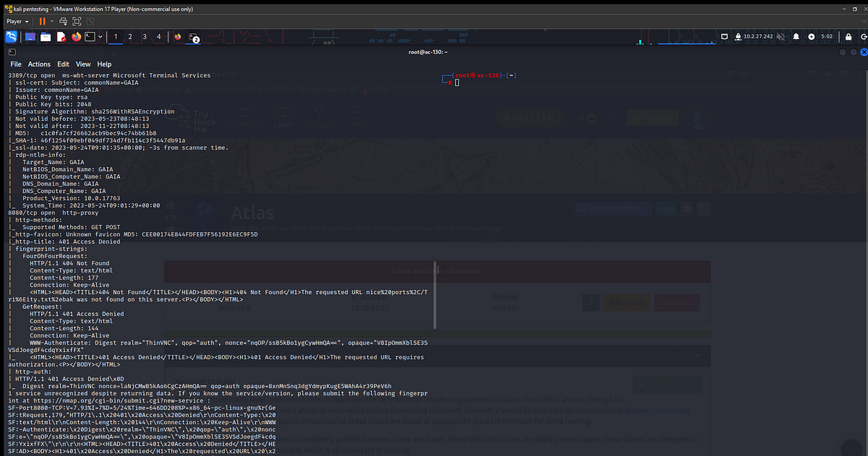
Task: Click the 'Content-Length: 144' line
Action: click(64, 328)
